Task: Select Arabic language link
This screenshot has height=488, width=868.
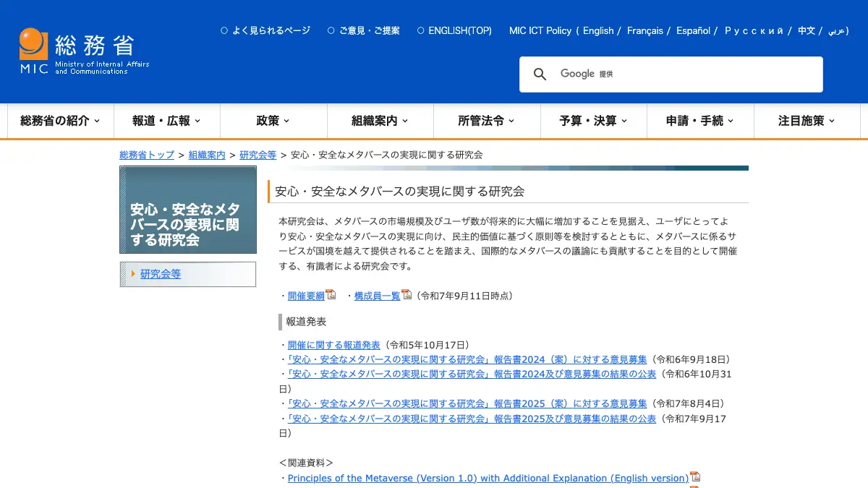Action: 838,31
